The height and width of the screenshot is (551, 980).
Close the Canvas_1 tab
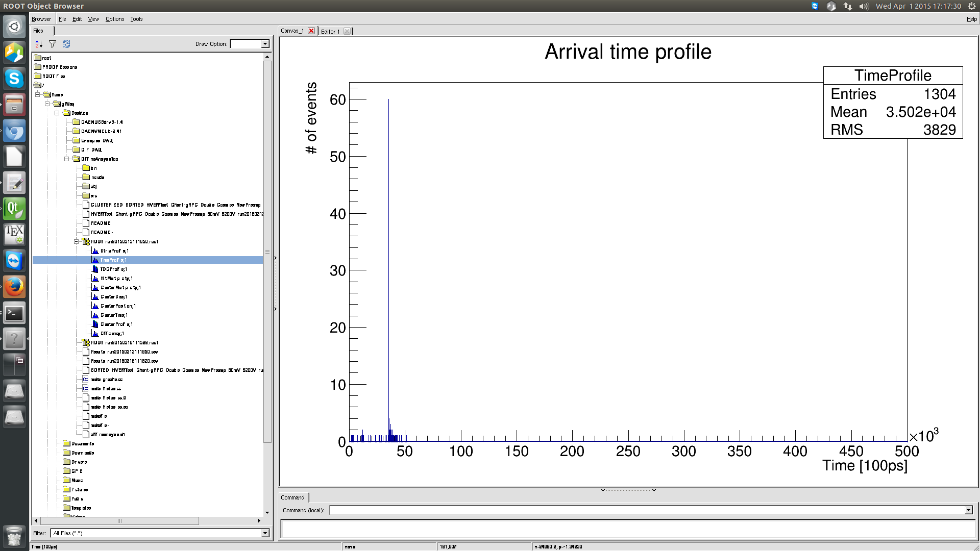click(x=311, y=31)
